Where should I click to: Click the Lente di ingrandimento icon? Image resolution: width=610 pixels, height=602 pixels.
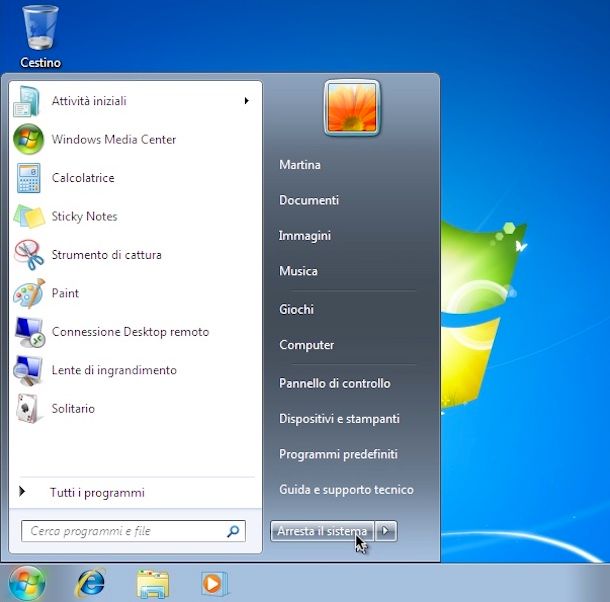pos(28,370)
